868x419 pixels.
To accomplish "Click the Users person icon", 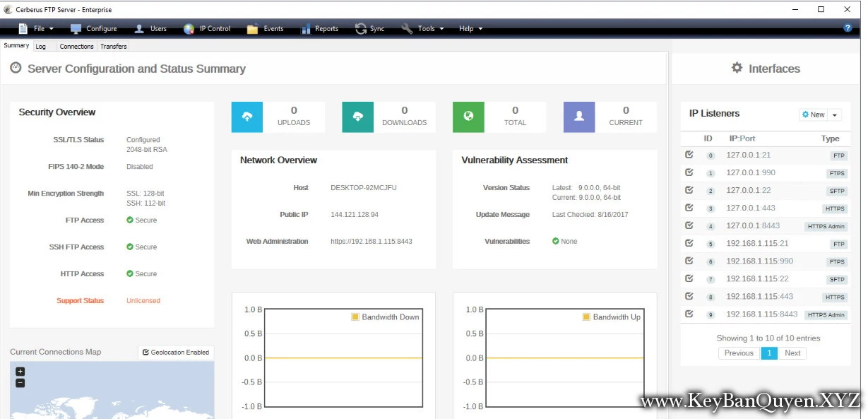I will click(138, 28).
